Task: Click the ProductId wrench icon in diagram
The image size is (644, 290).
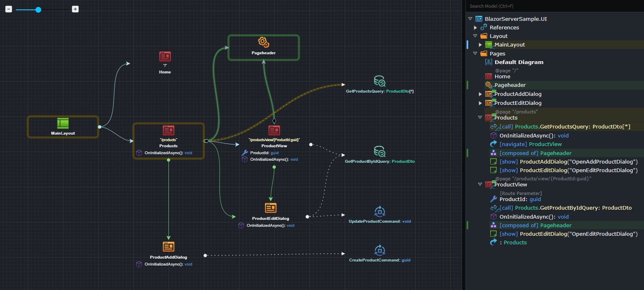Action: click(245, 153)
